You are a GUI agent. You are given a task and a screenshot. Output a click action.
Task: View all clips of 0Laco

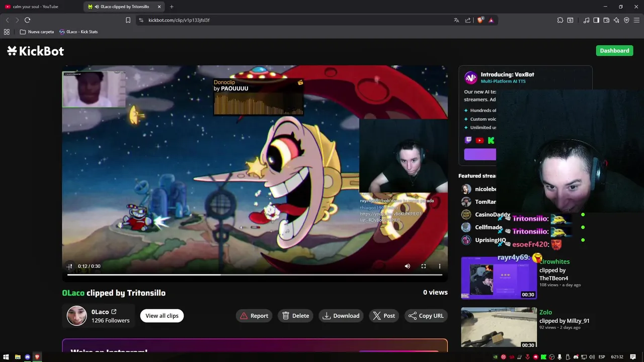coord(162,316)
